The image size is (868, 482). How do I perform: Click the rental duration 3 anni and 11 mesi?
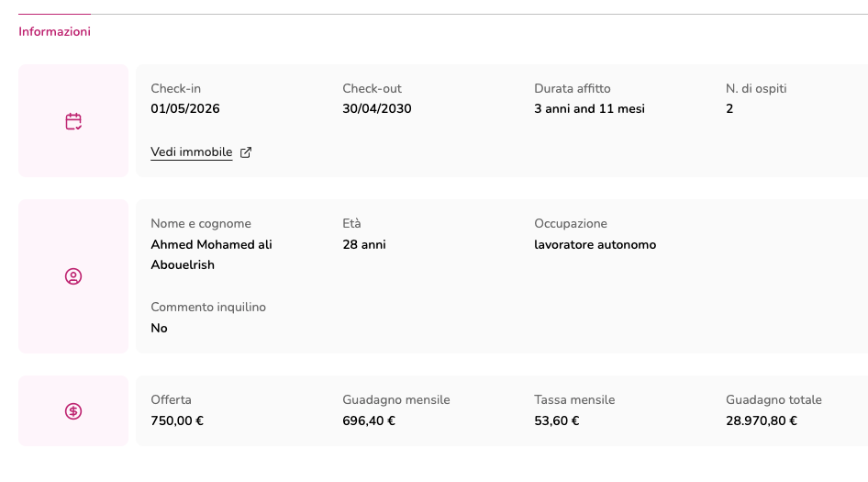point(589,108)
